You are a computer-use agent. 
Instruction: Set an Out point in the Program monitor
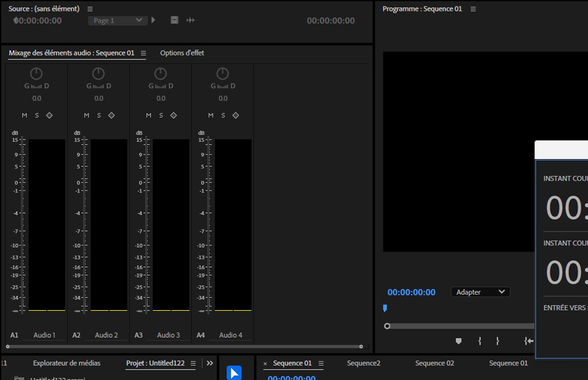coord(497,341)
